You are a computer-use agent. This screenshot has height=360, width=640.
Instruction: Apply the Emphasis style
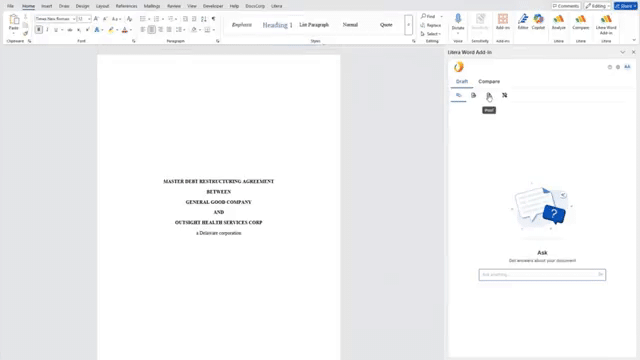[x=242, y=25]
